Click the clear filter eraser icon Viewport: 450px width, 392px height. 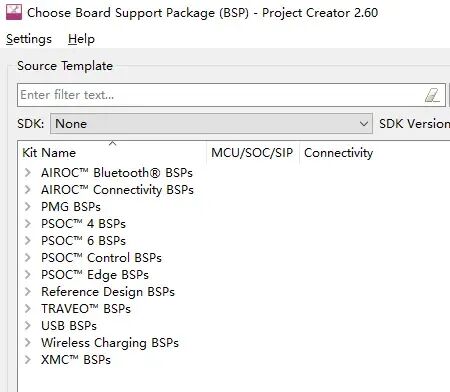pyautogui.click(x=433, y=95)
